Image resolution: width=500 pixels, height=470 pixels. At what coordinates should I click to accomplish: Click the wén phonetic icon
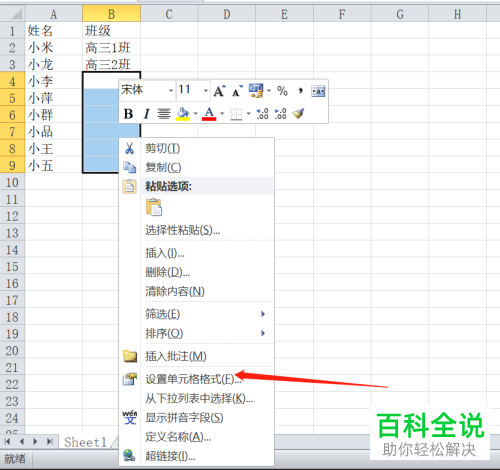(130, 417)
